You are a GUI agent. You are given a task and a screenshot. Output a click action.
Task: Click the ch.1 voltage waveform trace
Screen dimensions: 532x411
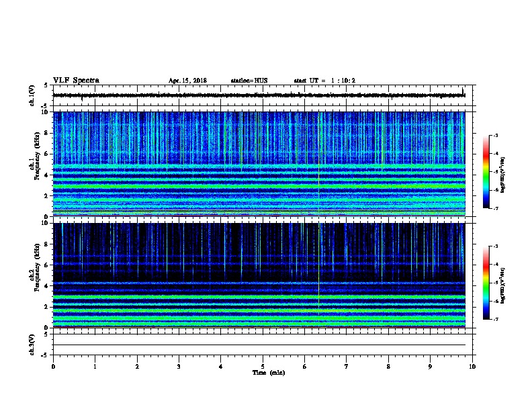pyautogui.click(x=259, y=95)
